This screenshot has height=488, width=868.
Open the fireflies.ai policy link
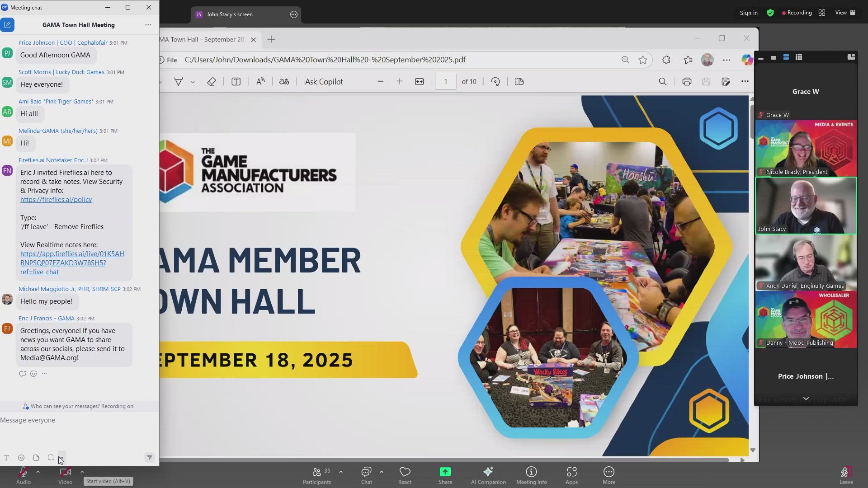56,199
